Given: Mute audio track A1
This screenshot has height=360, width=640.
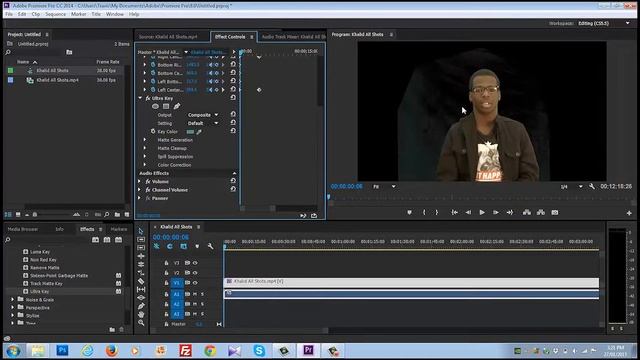Looking at the screenshot, I should click(x=195, y=294).
